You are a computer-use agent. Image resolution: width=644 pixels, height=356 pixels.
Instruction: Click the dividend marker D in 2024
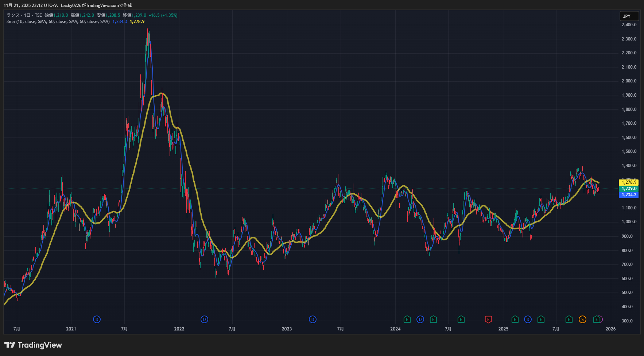tap(420, 320)
